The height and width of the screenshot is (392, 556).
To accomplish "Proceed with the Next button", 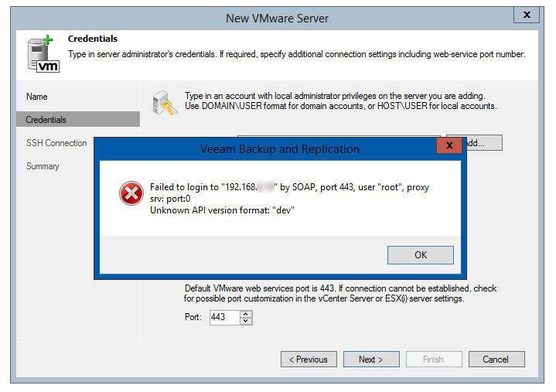I will click(x=371, y=360).
